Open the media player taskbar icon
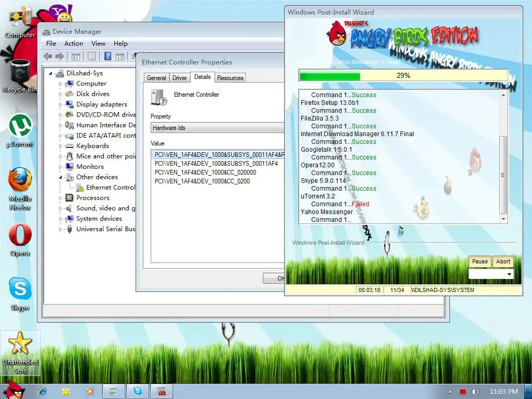This screenshot has width=532, height=399. pyautogui.click(x=90, y=391)
